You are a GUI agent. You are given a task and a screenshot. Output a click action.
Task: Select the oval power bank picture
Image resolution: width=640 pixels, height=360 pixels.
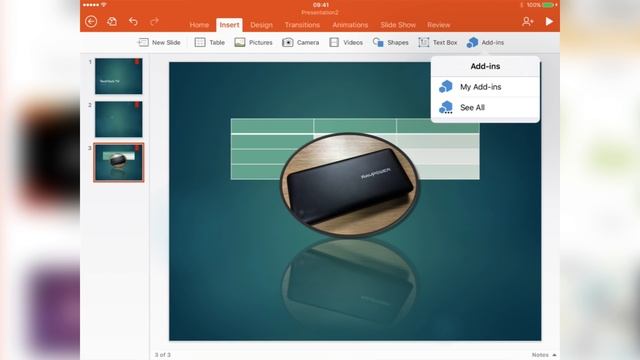pyautogui.click(x=349, y=185)
